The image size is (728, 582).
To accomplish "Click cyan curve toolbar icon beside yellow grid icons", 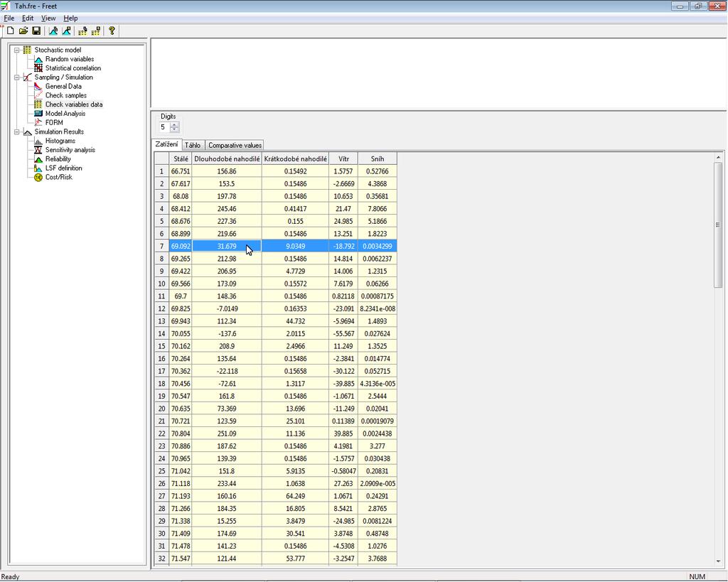I will [66, 31].
